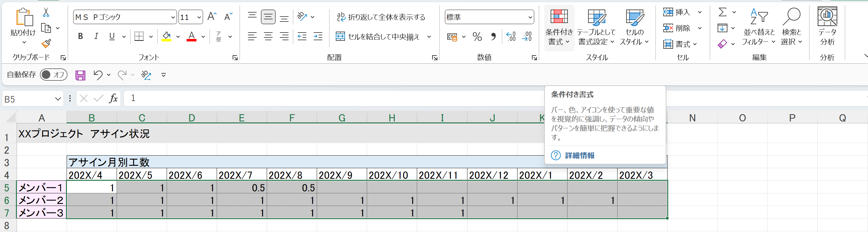Open the font name dropdown MS Pゴシック

(172, 17)
